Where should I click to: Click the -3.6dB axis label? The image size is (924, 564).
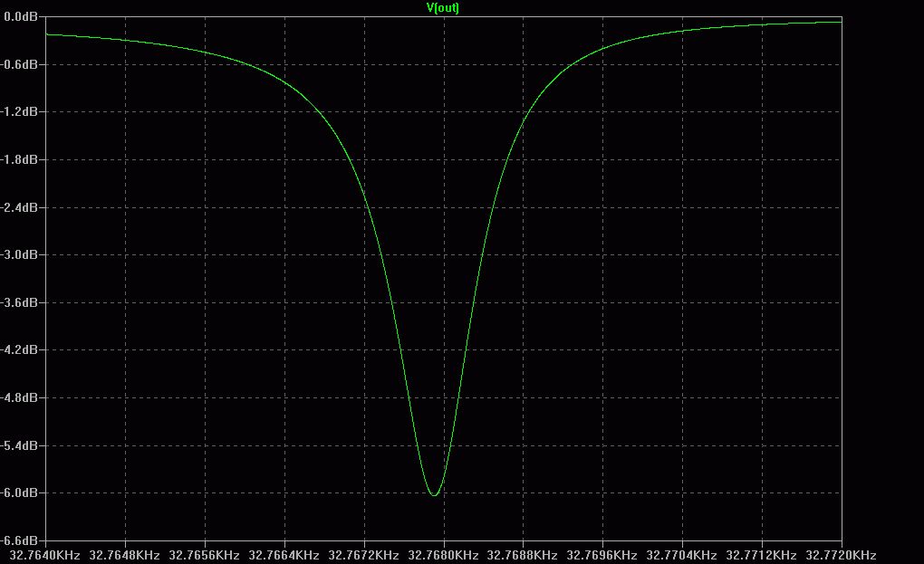(19, 302)
